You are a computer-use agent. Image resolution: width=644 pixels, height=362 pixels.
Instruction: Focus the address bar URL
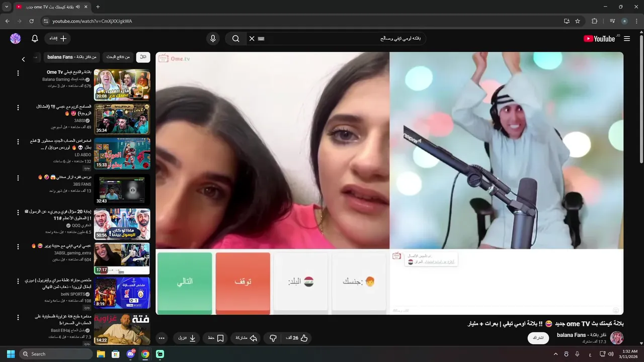pyautogui.click(x=92, y=21)
